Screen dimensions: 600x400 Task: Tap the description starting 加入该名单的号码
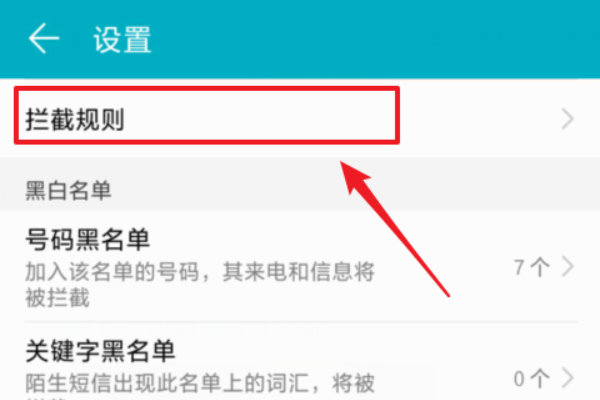point(200,284)
